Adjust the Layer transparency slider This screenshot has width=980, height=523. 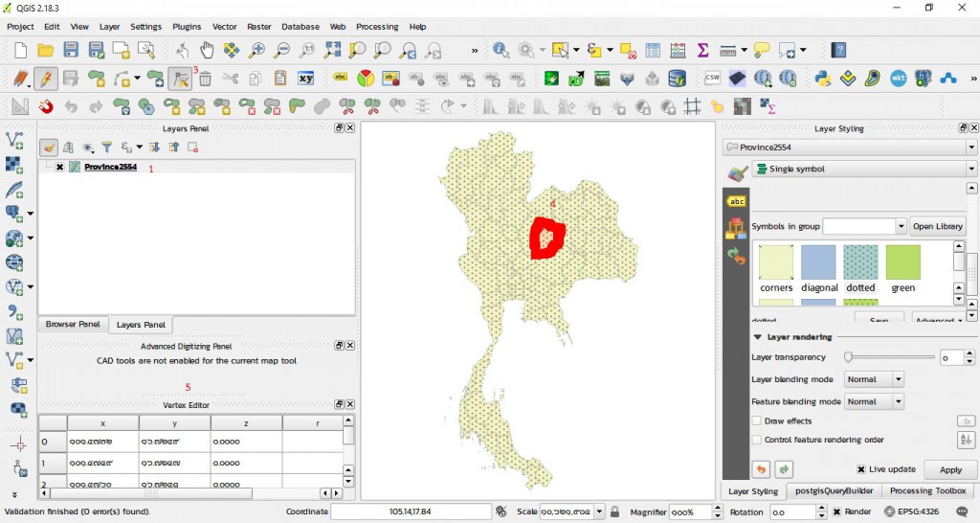point(849,357)
